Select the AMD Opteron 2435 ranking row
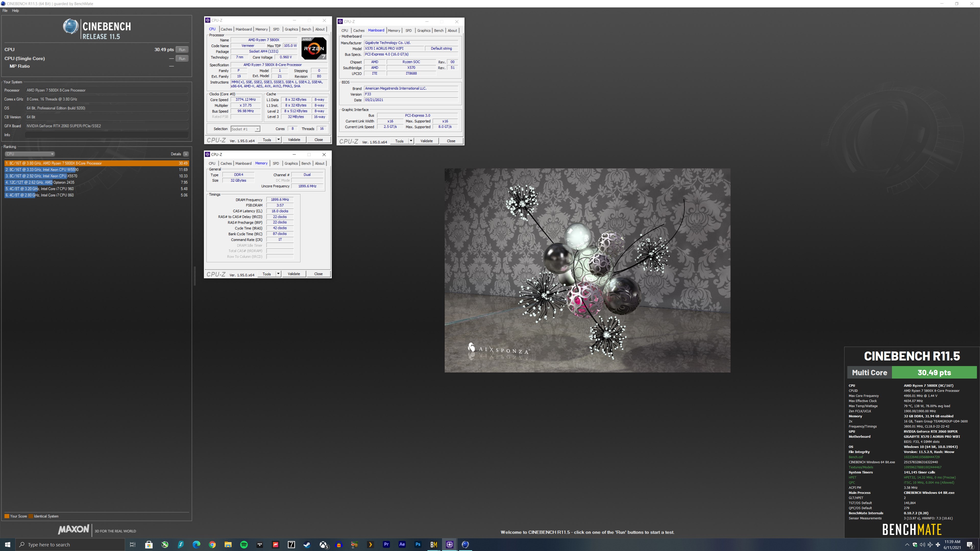 pos(97,183)
